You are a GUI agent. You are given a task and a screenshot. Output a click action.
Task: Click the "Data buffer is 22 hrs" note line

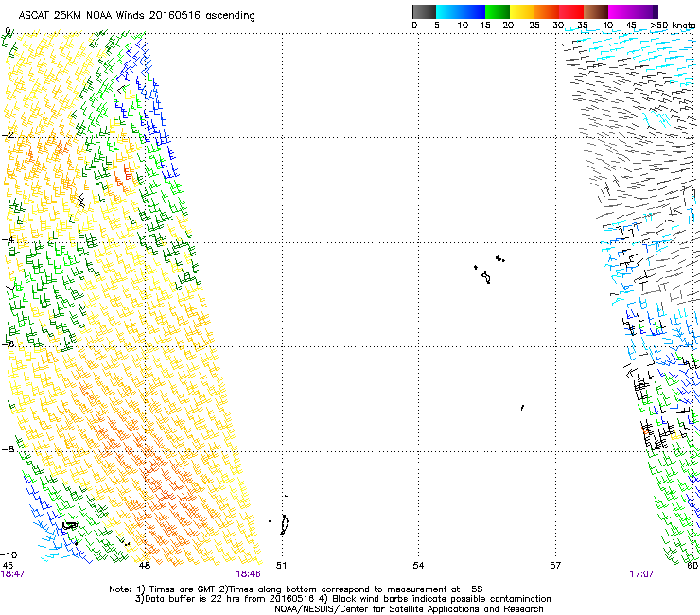(342, 599)
